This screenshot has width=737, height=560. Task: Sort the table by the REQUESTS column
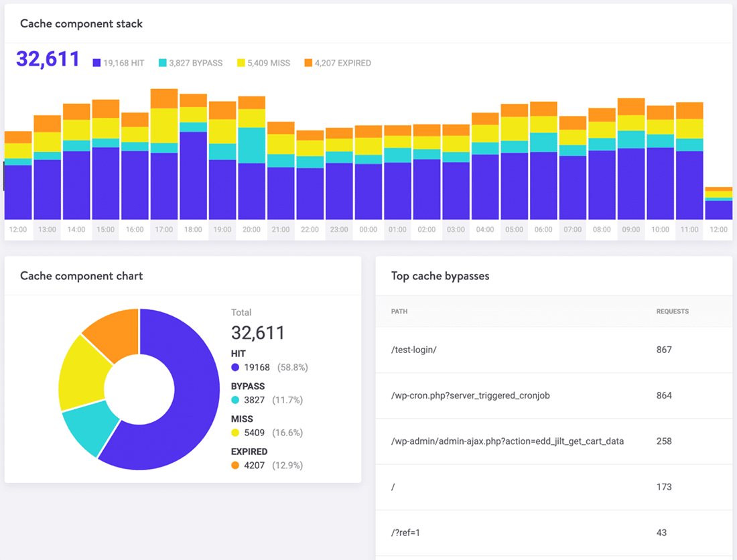[673, 311]
